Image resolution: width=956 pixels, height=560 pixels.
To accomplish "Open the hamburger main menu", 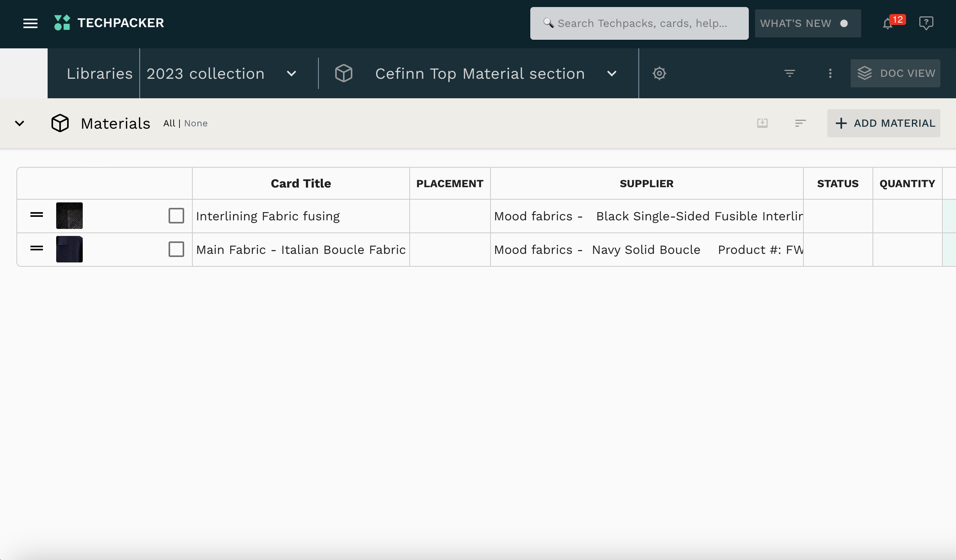I will 30,23.
